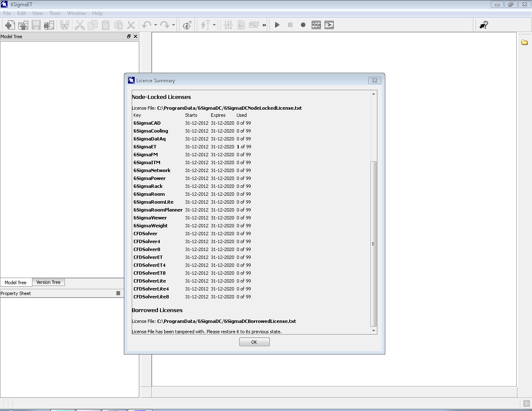
Task: Click the Expires column header
Action: pos(218,115)
